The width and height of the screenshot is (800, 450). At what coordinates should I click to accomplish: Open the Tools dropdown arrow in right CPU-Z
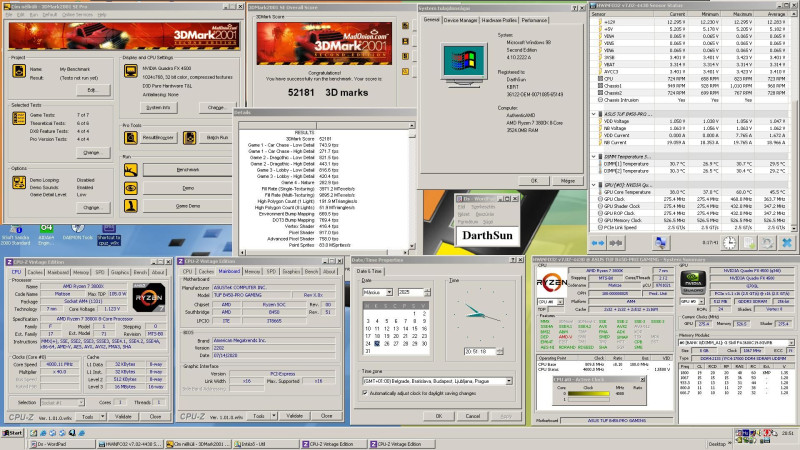click(274, 416)
